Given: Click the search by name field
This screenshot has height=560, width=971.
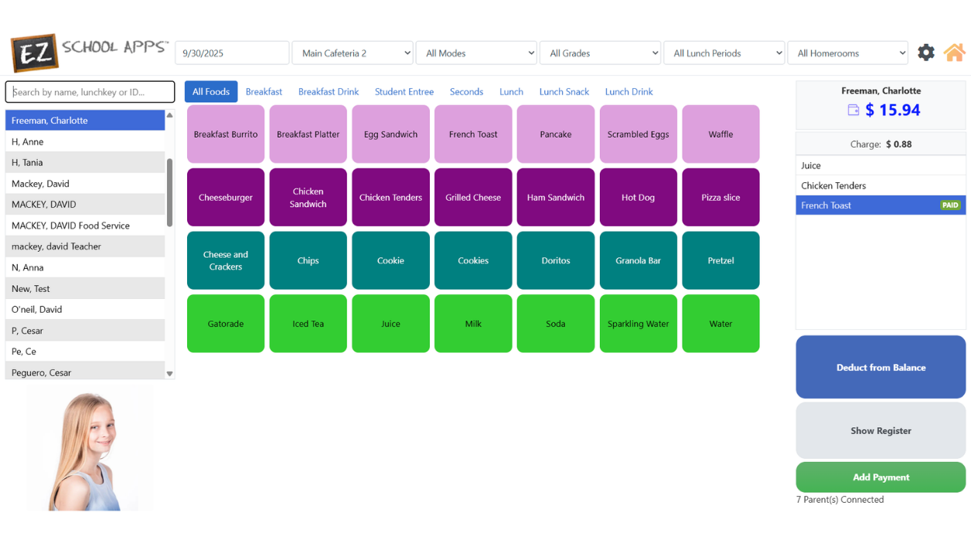Looking at the screenshot, I should coord(90,91).
